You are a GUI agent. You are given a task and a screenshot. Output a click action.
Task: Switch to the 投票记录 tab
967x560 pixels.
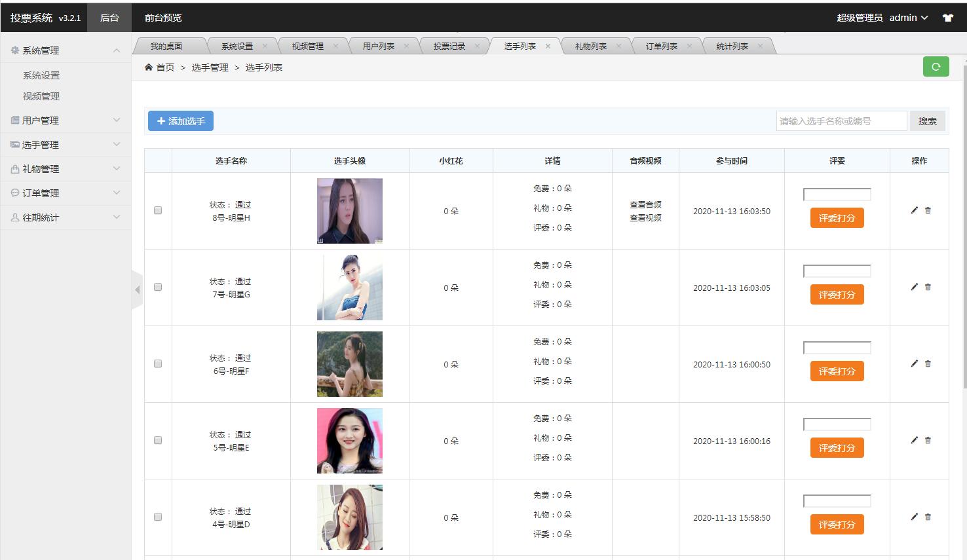coord(449,46)
